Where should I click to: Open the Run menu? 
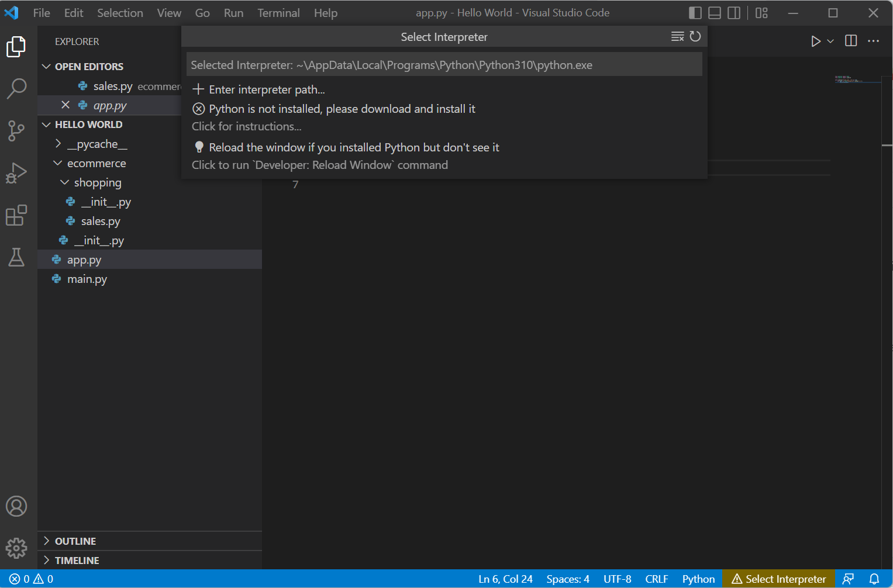click(x=233, y=12)
